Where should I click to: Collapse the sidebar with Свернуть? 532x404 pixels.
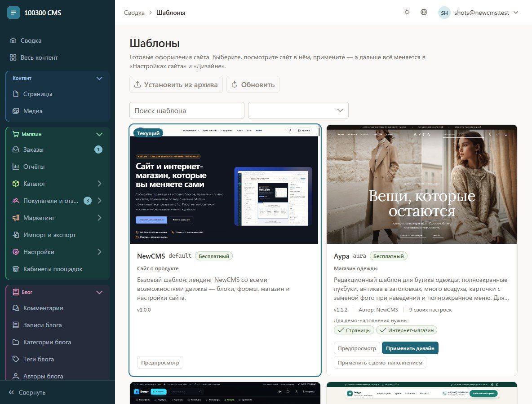pyautogui.click(x=27, y=392)
